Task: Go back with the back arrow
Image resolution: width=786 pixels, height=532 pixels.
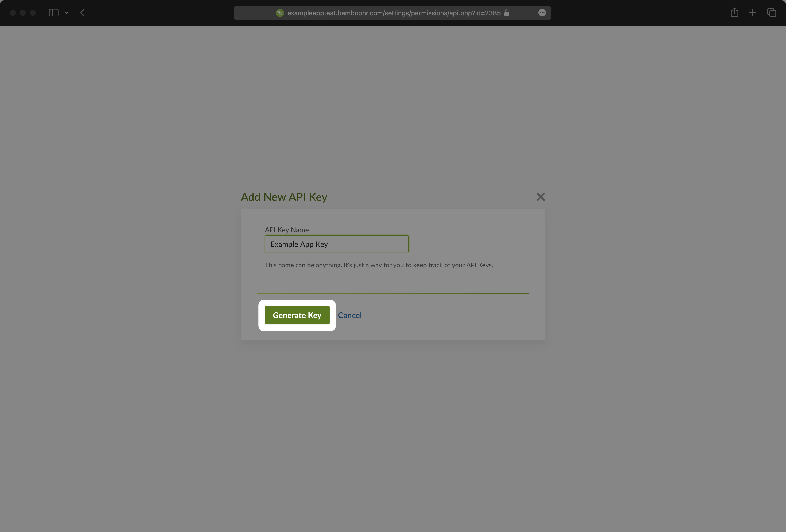Action: [x=82, y=13]
